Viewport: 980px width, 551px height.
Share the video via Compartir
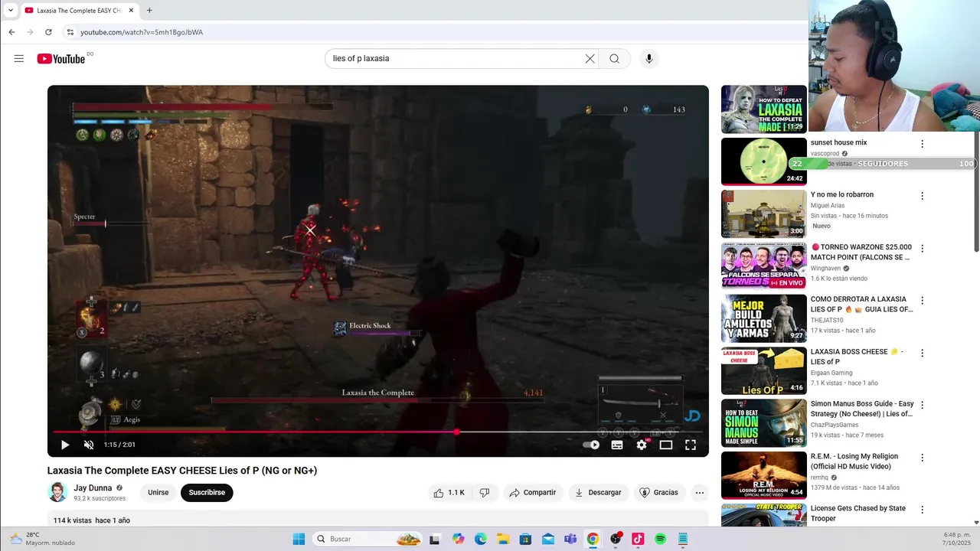coord(533,493)
